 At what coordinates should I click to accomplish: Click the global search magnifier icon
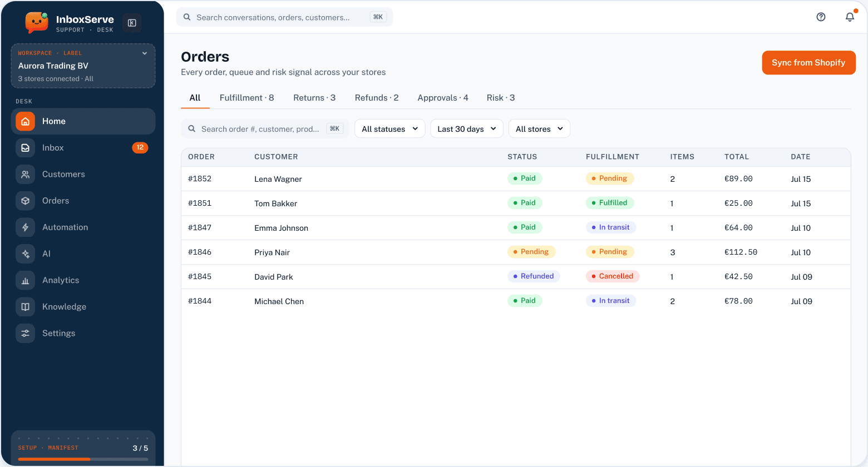pos(187,17)
